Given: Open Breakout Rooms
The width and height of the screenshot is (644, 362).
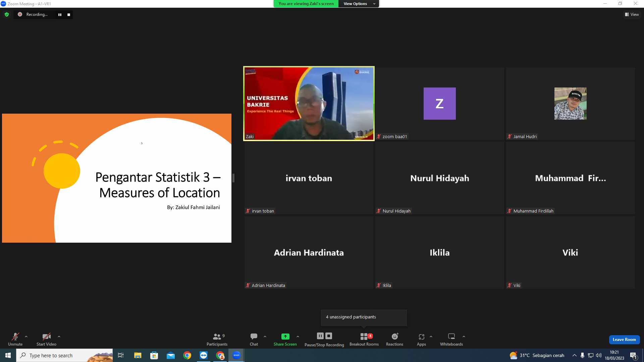Looking at the screenshot, I should coord(364,339).
